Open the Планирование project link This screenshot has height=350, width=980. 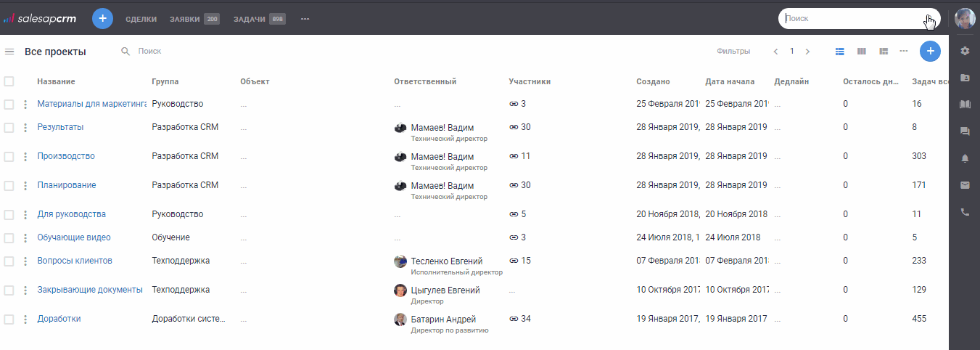67,185
